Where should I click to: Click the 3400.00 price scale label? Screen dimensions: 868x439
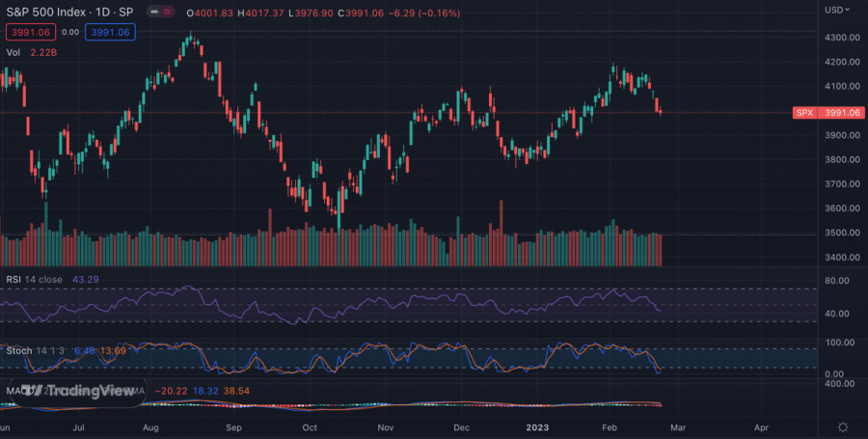coord(842,257)
